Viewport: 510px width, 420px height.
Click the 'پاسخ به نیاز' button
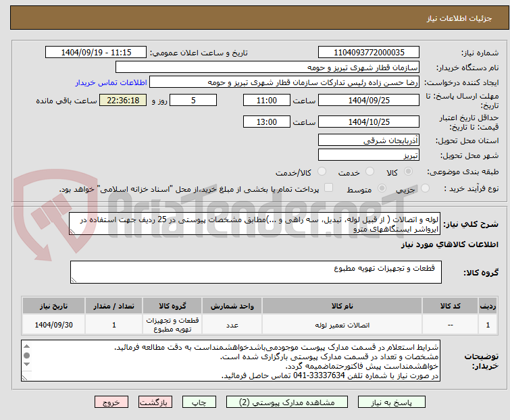391,402
